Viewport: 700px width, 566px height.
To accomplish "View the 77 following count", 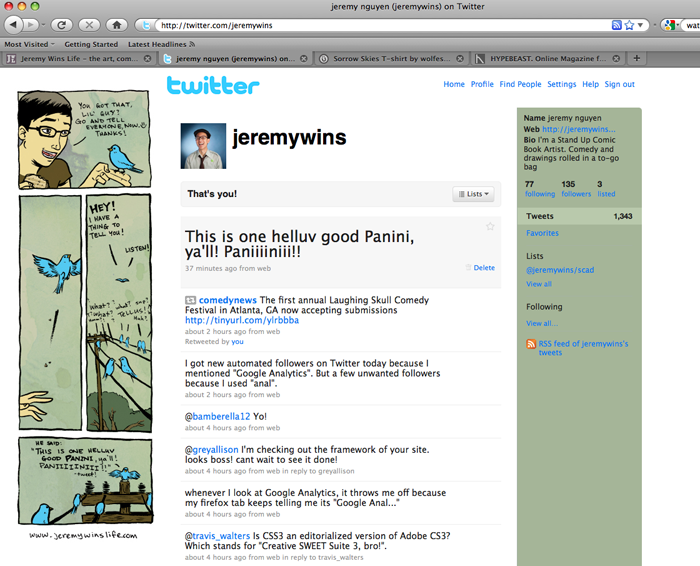I will click(540, 189).
